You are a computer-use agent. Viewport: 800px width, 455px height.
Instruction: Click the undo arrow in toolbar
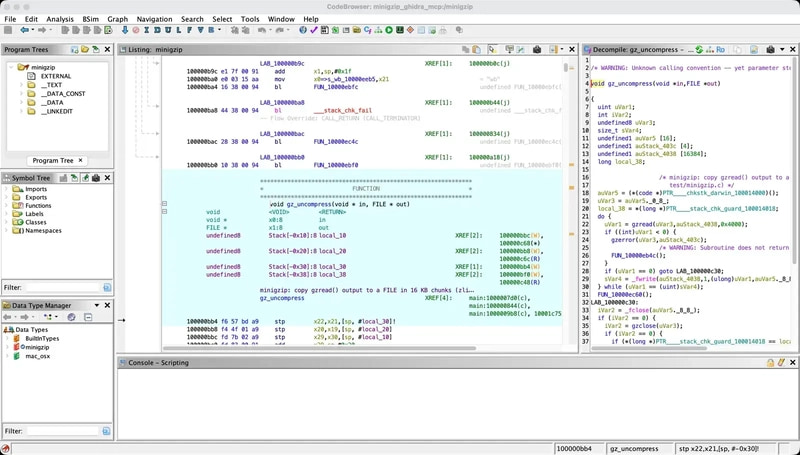261,30
